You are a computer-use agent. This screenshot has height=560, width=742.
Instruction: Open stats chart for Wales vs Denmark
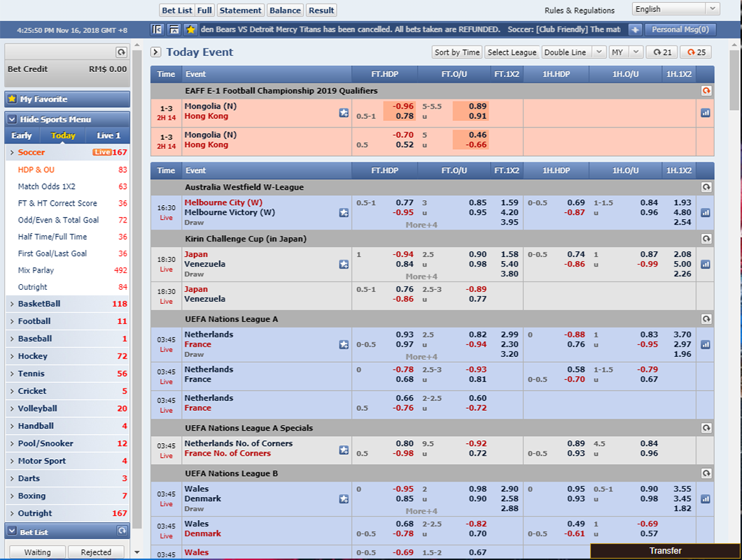tap(705, 499)
